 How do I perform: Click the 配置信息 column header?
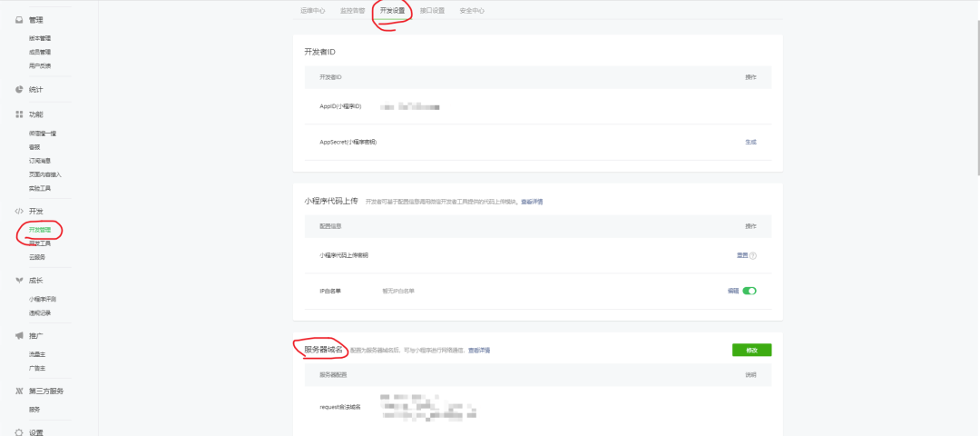coord(330,226)
